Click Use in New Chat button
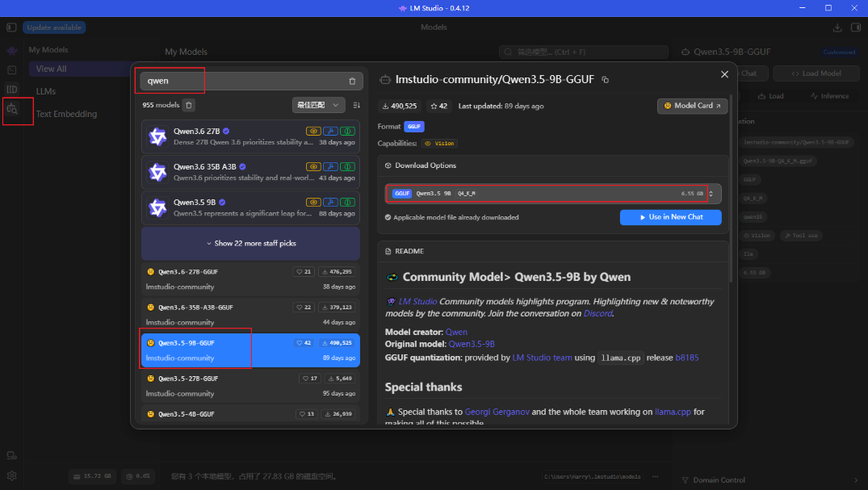This screenshot has height=490, width=868. tap(670, 217)
